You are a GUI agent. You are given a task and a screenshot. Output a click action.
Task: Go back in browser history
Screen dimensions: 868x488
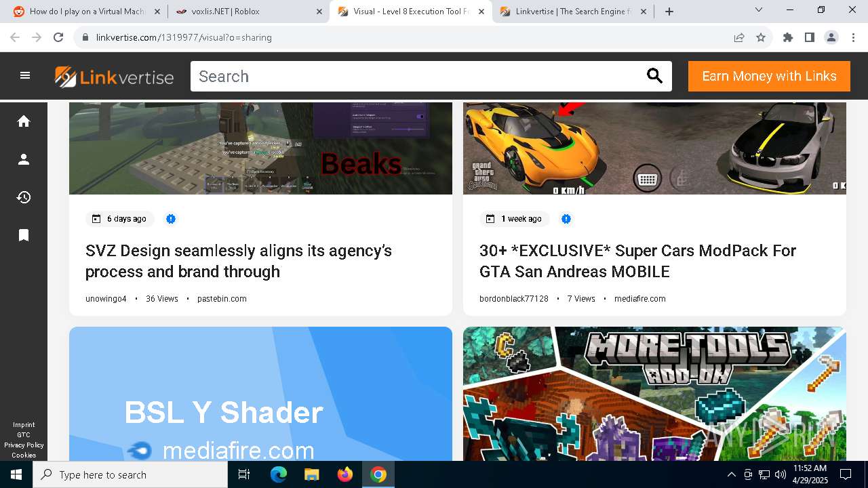click(15, 37)
